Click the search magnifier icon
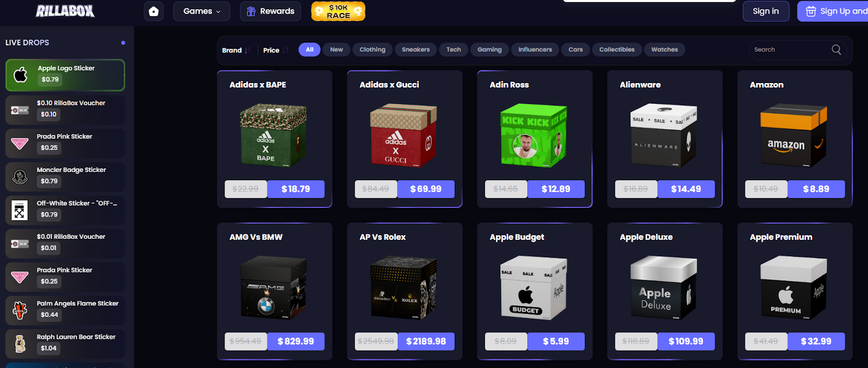This screenshot has width=868, height=368. click(836, 49)
